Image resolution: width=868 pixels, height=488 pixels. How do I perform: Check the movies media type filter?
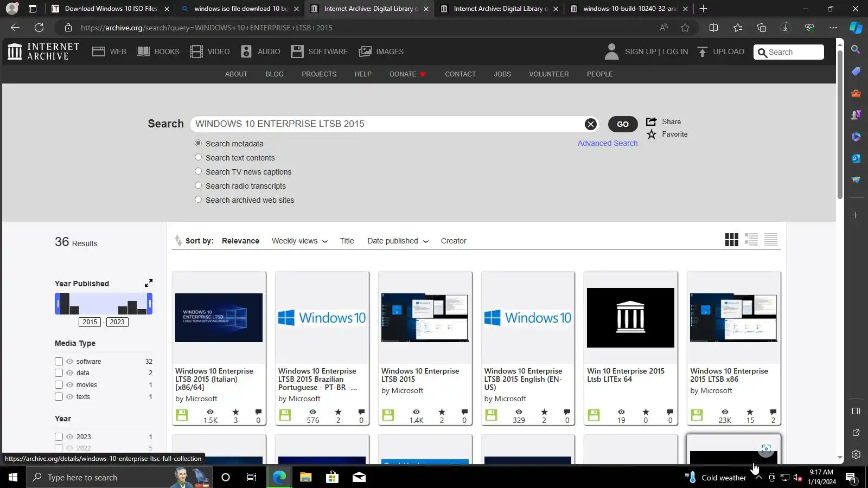tap(59, 385)
